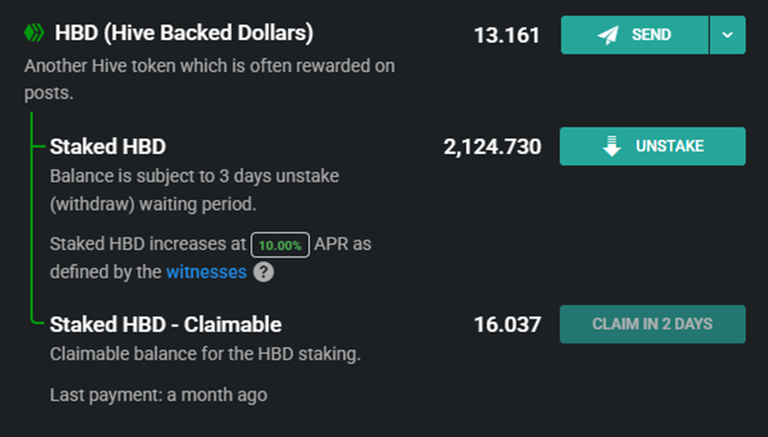Click the SEND button

pos(635,35)
